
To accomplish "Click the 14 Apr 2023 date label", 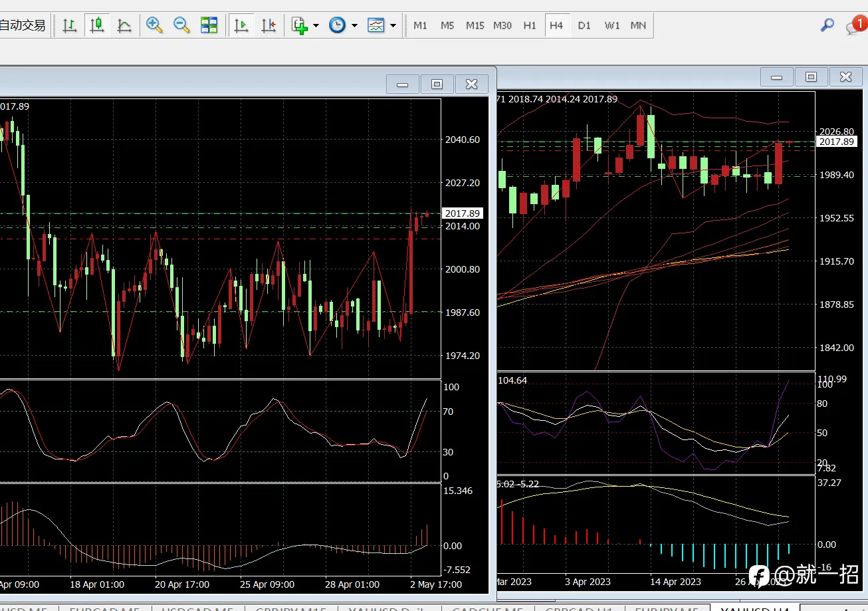I will coord(675,581).
